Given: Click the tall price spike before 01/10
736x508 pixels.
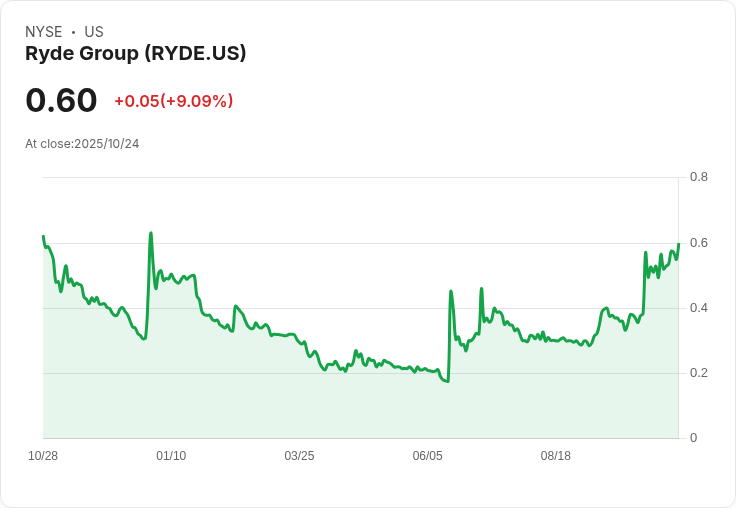Looking at the screenshot, I should coord(151,234).
